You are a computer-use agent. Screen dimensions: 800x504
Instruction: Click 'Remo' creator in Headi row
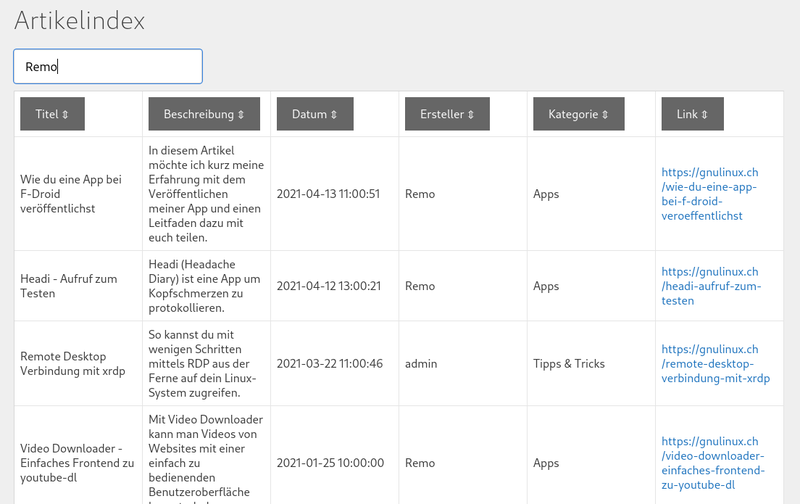[x=420, y=286]
